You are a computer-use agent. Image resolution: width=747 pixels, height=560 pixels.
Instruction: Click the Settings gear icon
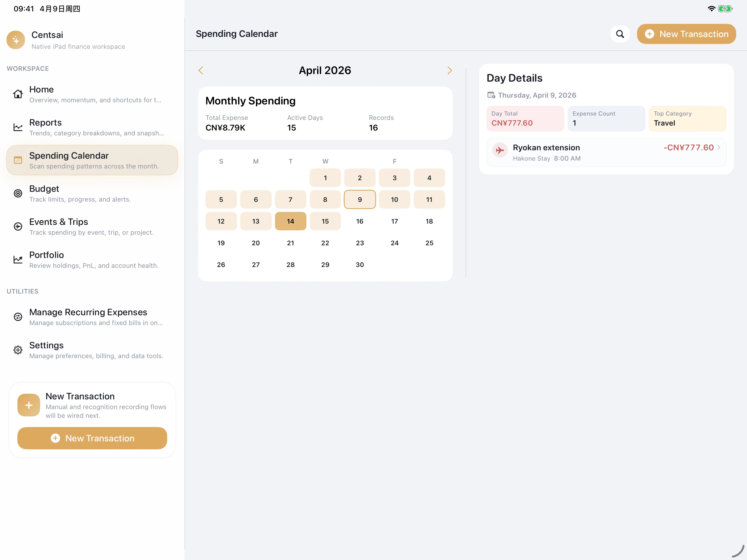pyautogui.click(x=18, y=350)
